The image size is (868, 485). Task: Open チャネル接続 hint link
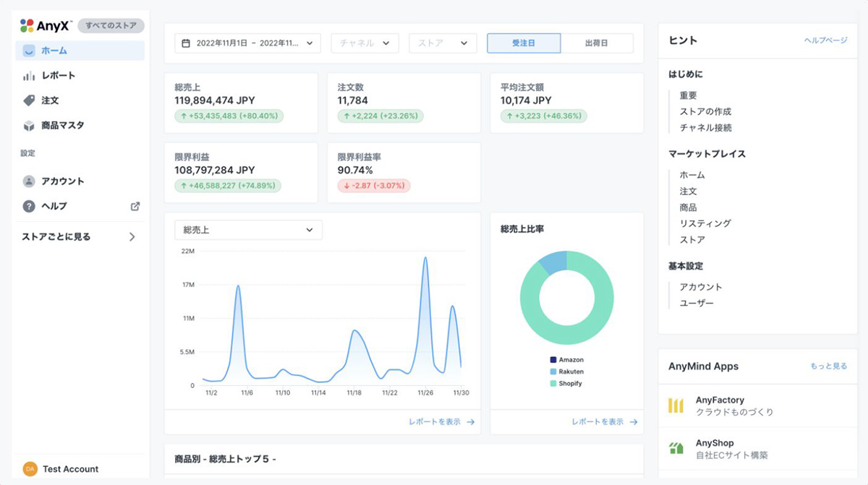(705, 127)
